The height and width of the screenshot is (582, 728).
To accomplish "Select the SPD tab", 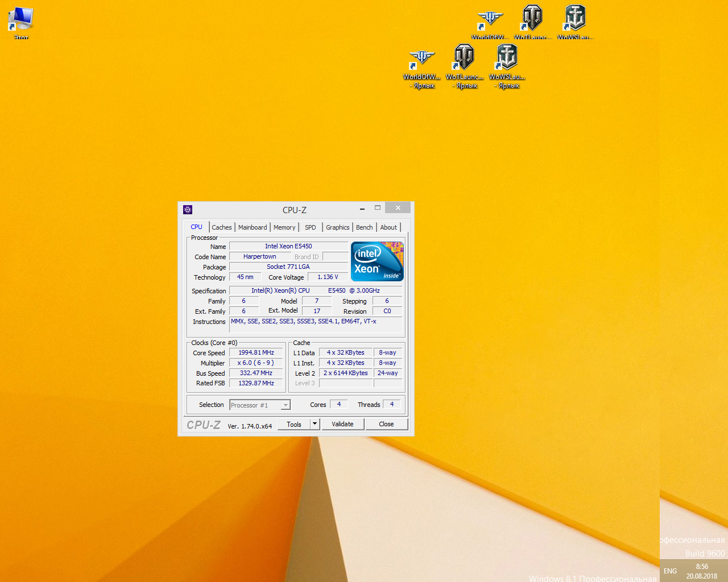I will point(311,227).
